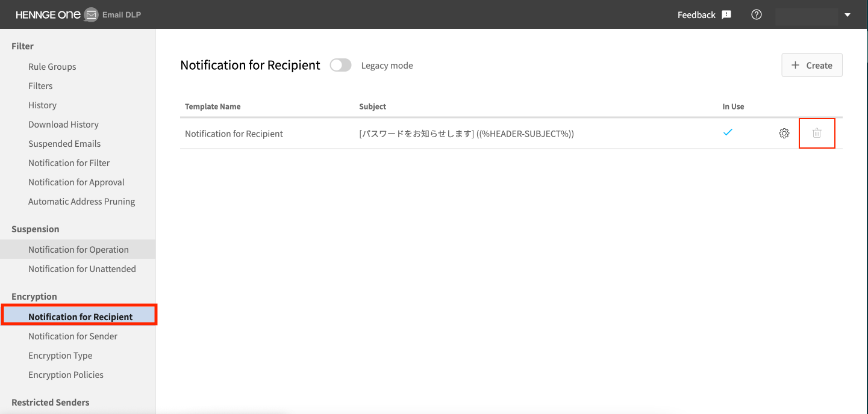Click the Legacy mode label
Image resolution: width=868 pixels, height=414 pixels.
point(387,66)
